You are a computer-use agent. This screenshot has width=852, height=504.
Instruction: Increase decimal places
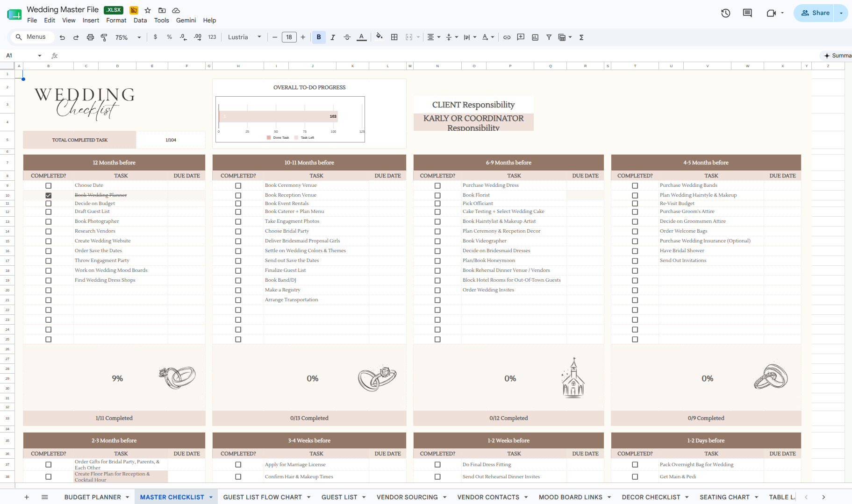pos(198,37)
